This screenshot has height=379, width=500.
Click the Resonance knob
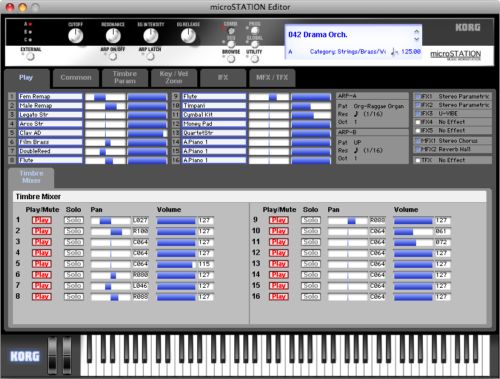(113, 36)
